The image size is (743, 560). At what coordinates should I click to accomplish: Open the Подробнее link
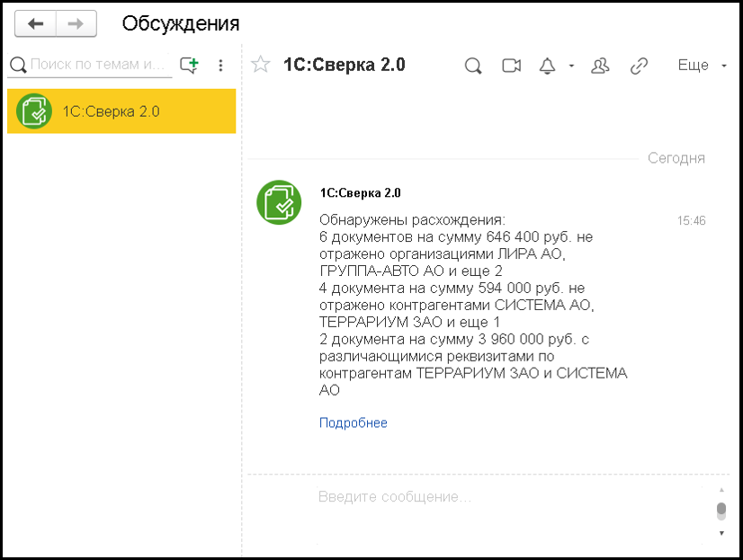[x=353, y=422]
